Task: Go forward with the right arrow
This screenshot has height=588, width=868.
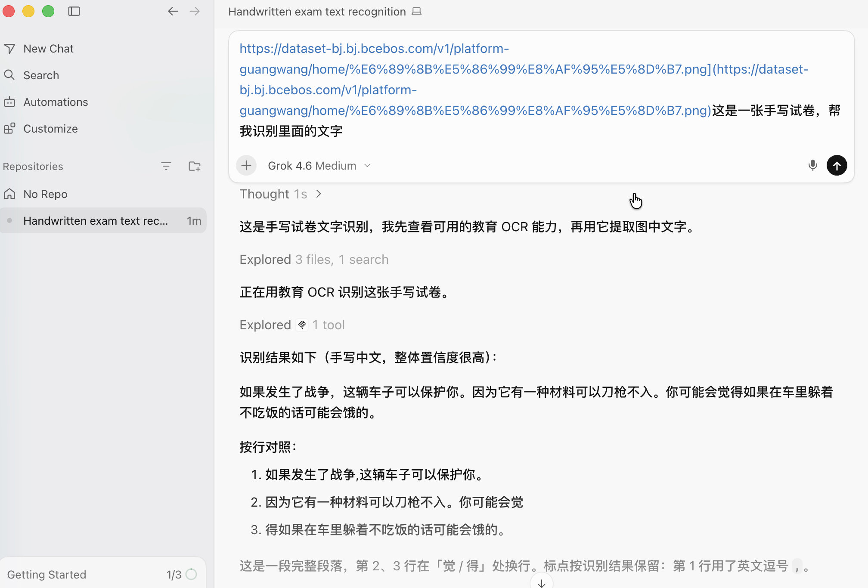Action: tap(195, 11)
